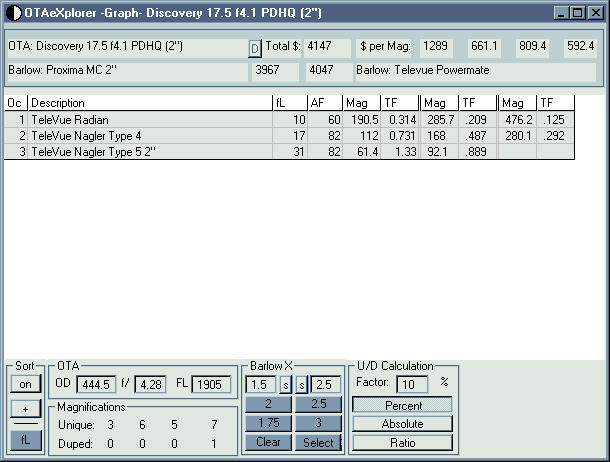Click the Barlow X input field showing 2.5
Screen dimensions: 610x462
(x=326, y=385)
